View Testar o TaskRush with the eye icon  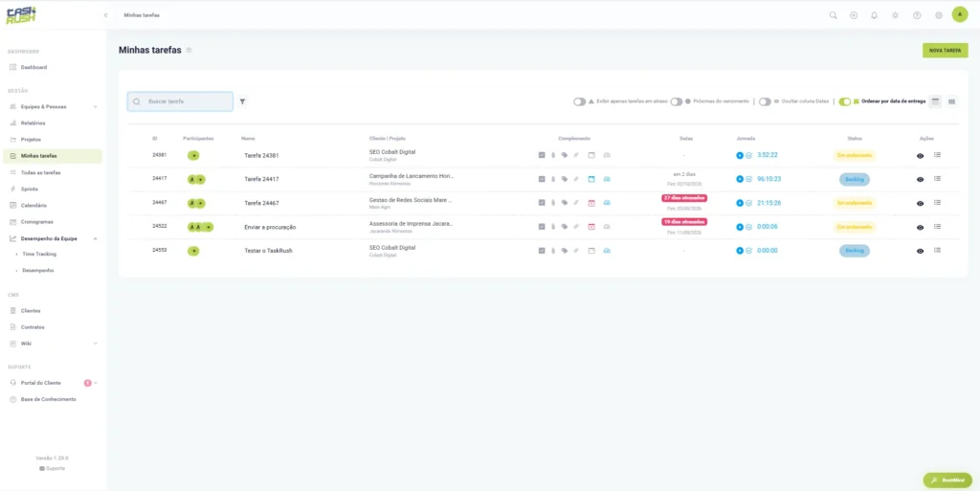click(x=920, y=251)
